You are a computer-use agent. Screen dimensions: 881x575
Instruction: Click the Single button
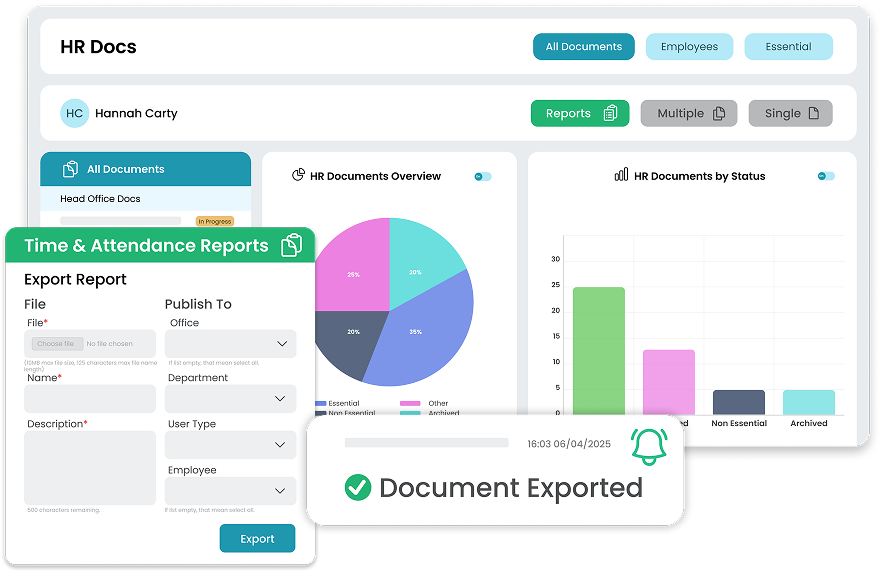(x=791, y=113)
